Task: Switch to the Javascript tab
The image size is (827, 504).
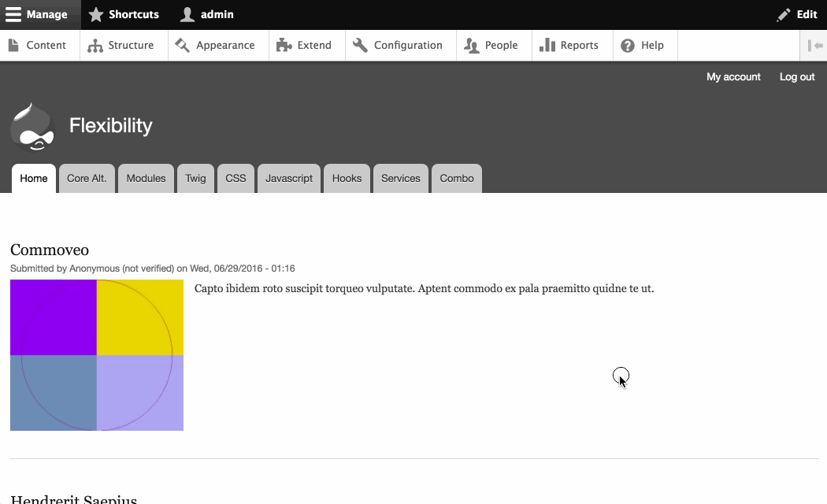Action: pyautogui.click(x=289, y=178)
